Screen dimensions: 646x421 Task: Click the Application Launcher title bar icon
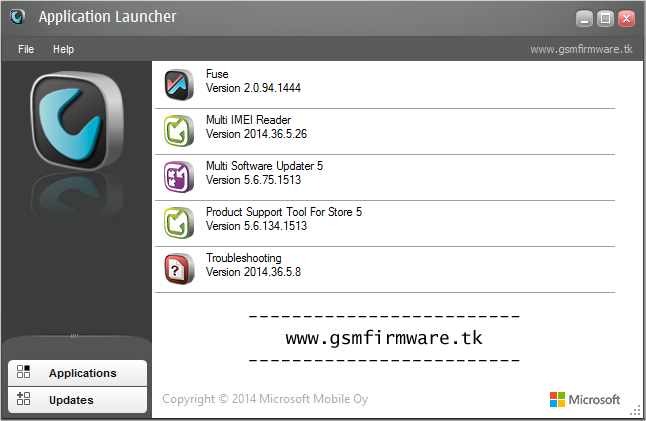click(17, 17)
